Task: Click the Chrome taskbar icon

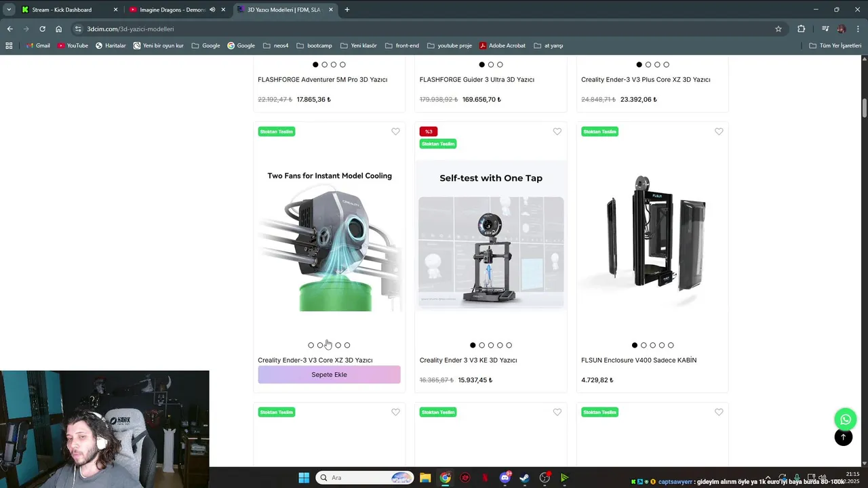Action: 445,478
